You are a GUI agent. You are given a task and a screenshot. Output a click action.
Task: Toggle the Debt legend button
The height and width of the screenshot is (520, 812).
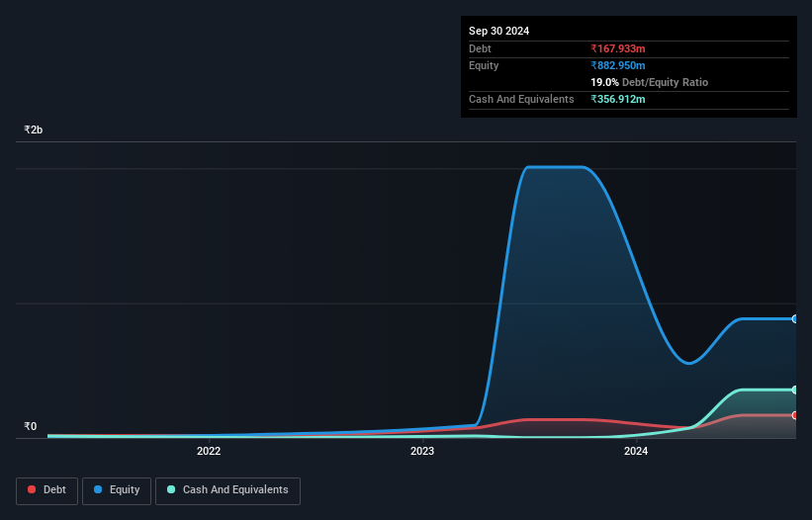(47, 490)
